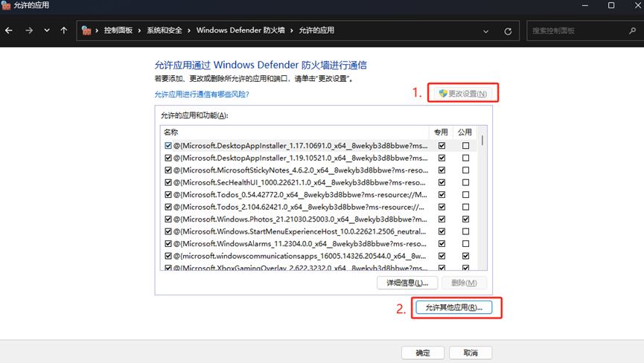644x363 pixels.
Task: Go forward using the forward arrow
Action: click(x=29, y=30)
